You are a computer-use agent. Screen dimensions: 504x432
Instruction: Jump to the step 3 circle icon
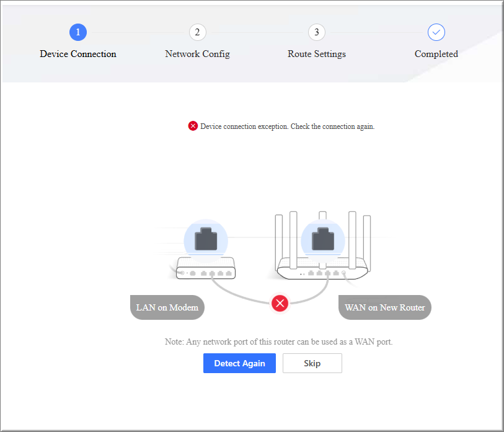(x=317, y=32)
